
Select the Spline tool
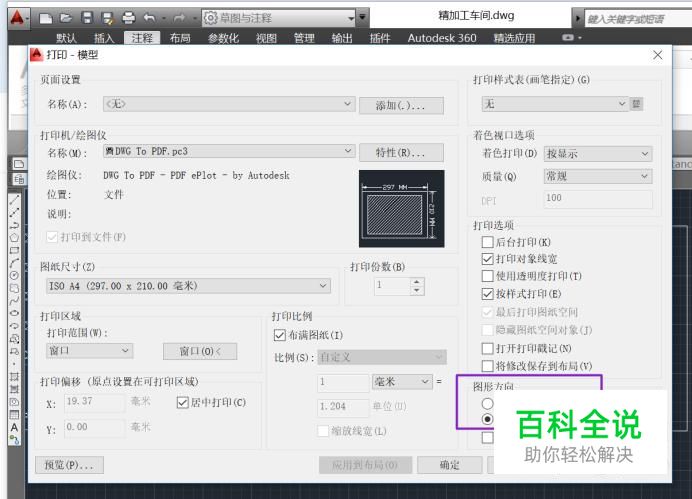click(15, 300)
